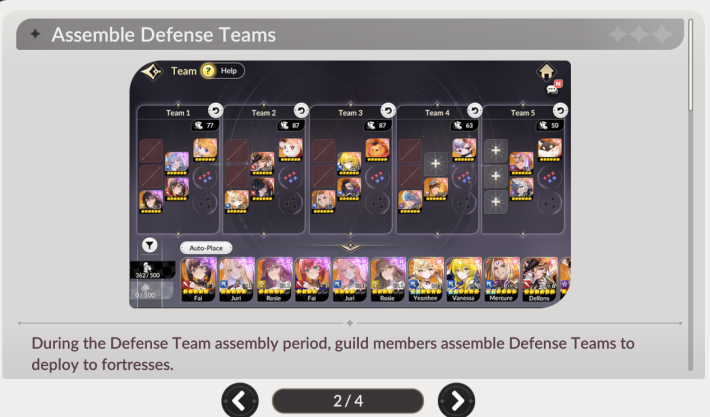Reset Team 5 with the circular arrow

(560, 110)
